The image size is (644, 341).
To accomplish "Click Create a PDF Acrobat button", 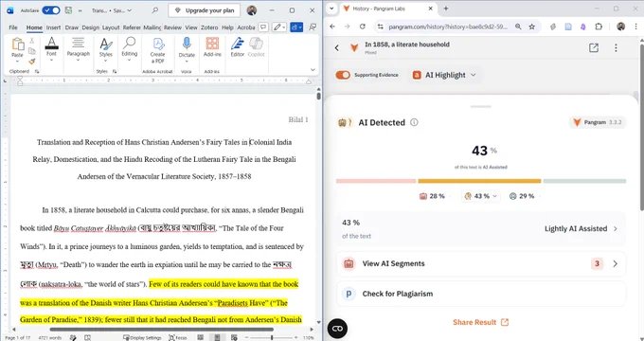I will tap(158, 50).
